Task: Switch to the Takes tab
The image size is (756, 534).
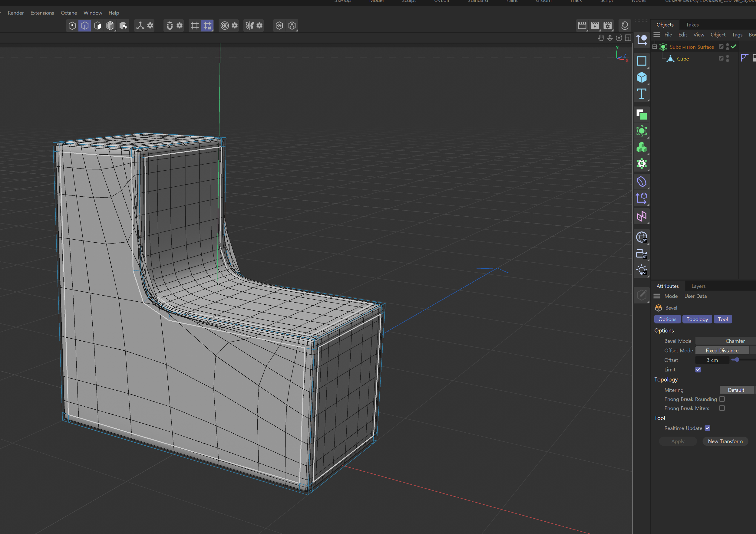Action: tap(692, 25)
